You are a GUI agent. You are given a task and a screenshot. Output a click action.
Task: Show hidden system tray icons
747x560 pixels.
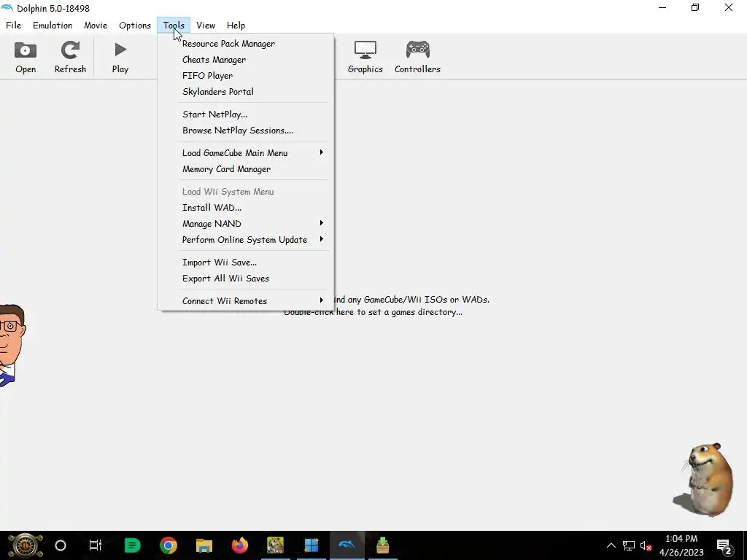pos(611,545)
